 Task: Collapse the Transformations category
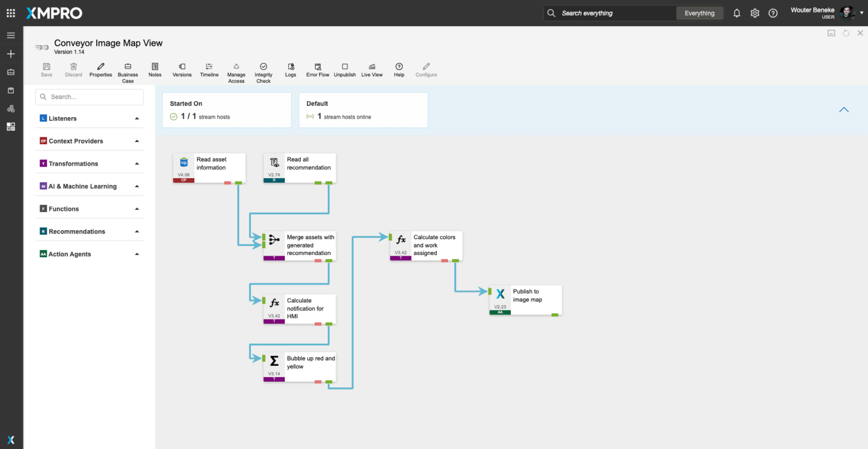pyautogui.click(x=137, y=164)
